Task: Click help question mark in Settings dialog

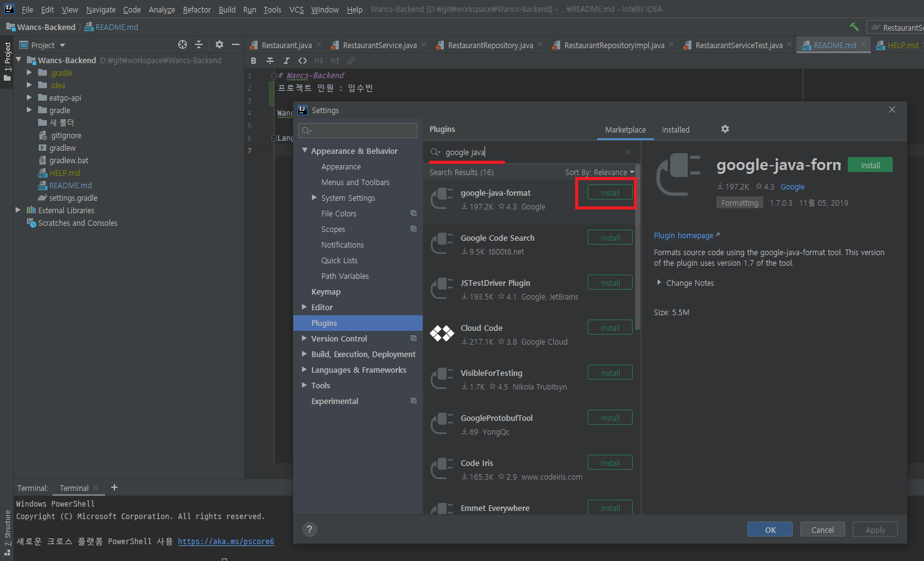Action: click(x=309, y=529)
